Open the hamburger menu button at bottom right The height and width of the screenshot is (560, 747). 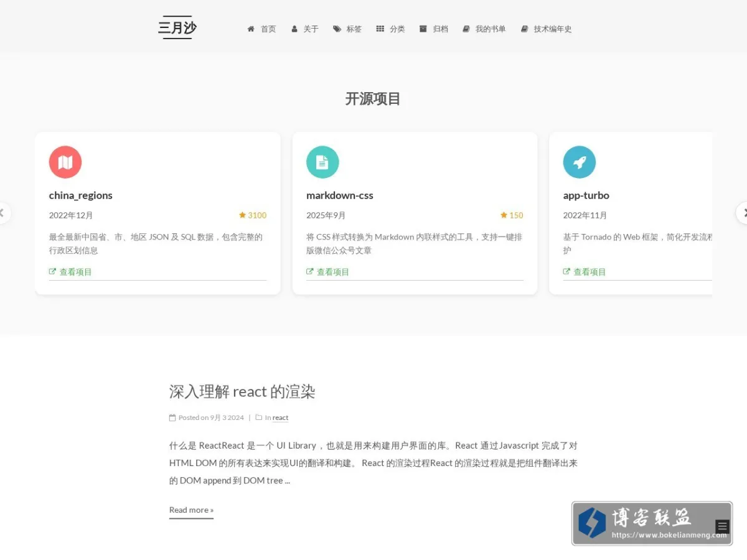coord(722,526)
